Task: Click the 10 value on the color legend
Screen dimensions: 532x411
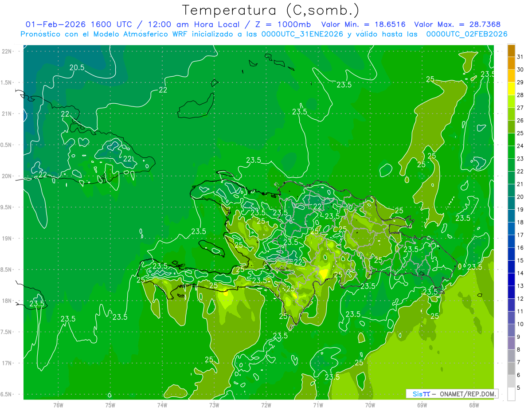Action: click(520, 325)
